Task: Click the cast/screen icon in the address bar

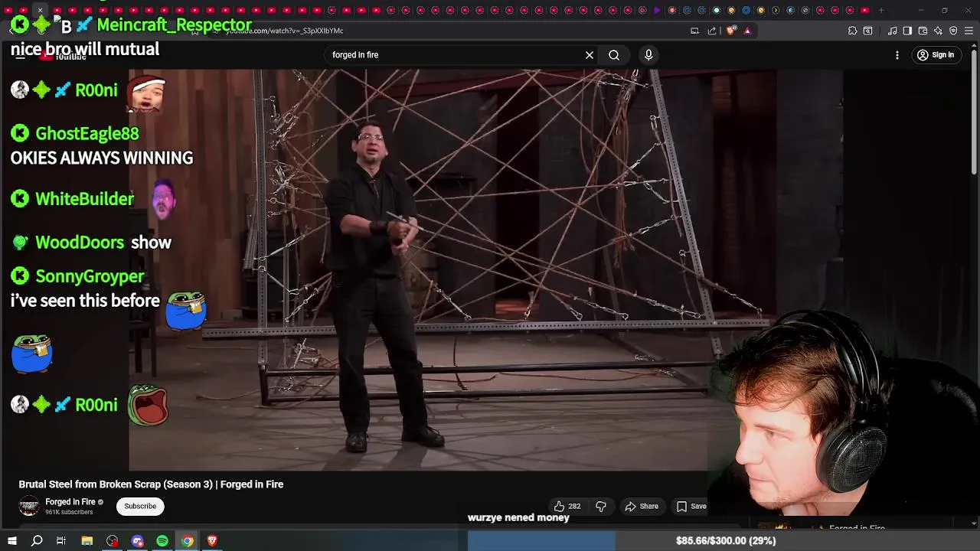Action: [x=694, y=31]
